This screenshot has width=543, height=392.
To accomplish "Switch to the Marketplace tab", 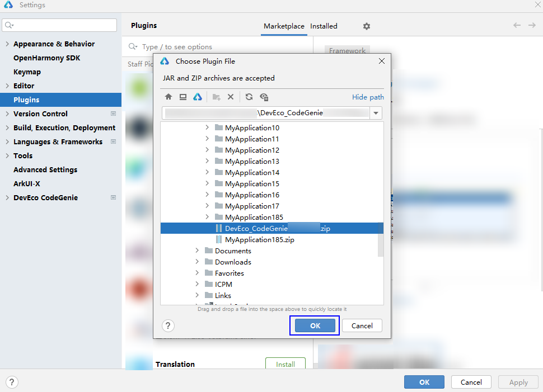I will tap(284, 26).
